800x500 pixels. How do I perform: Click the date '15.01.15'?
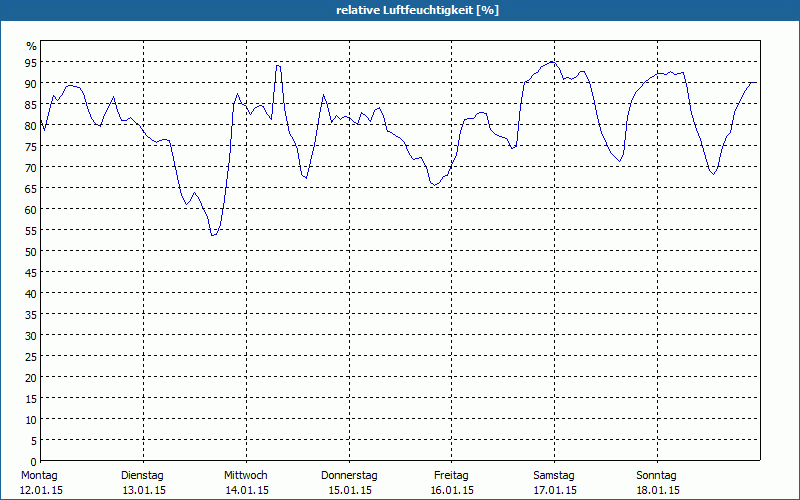(x=350, y=490)
